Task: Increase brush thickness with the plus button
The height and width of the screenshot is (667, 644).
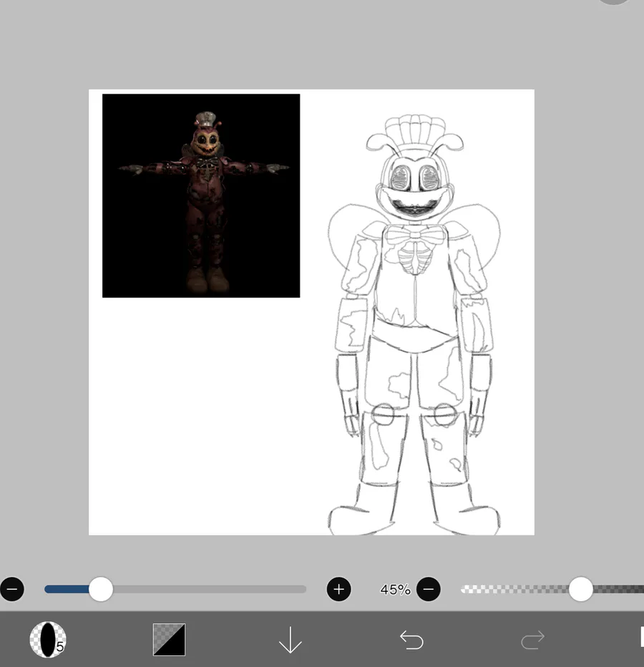Action: point(338,589)
